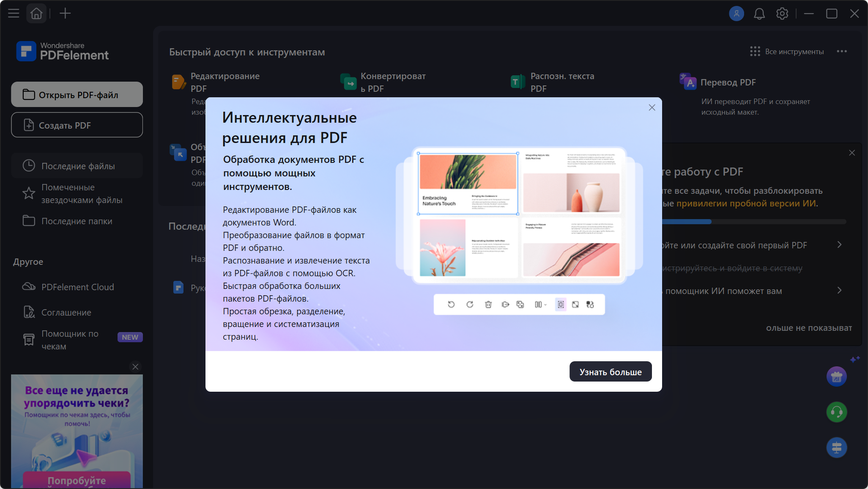Open the green headset support icon
The height and width of the screenshot is (489, 868).
coord(837,412)
